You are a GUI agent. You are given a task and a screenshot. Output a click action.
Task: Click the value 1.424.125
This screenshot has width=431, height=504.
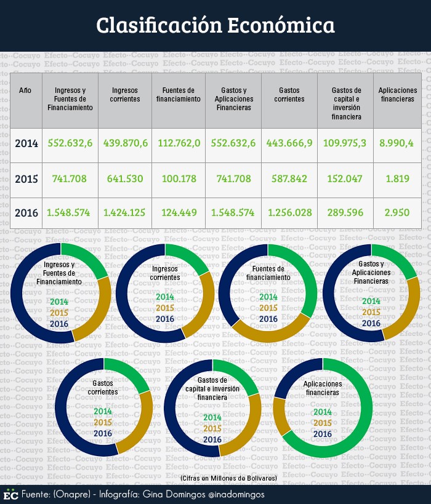124,212
